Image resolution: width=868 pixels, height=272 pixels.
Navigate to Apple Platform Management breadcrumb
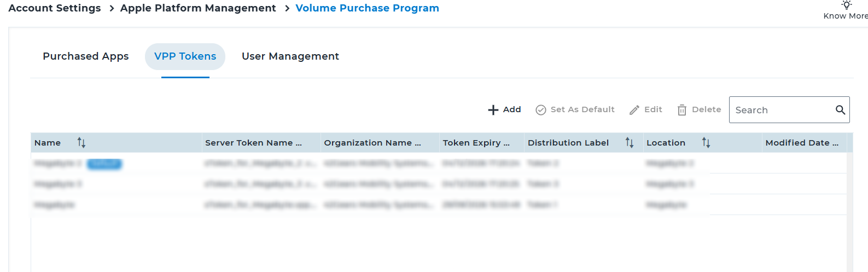point(198,8)
